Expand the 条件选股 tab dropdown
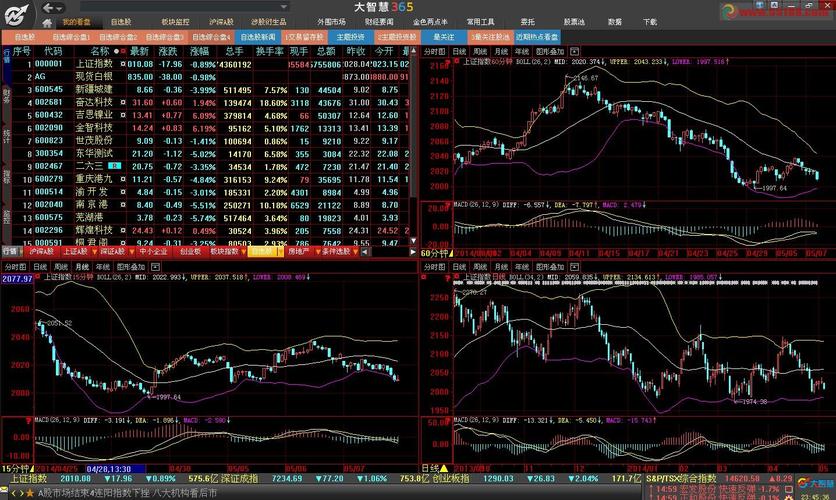Image resolution: width=836 pixels, height=500 pixels. [x=356, y=252]
